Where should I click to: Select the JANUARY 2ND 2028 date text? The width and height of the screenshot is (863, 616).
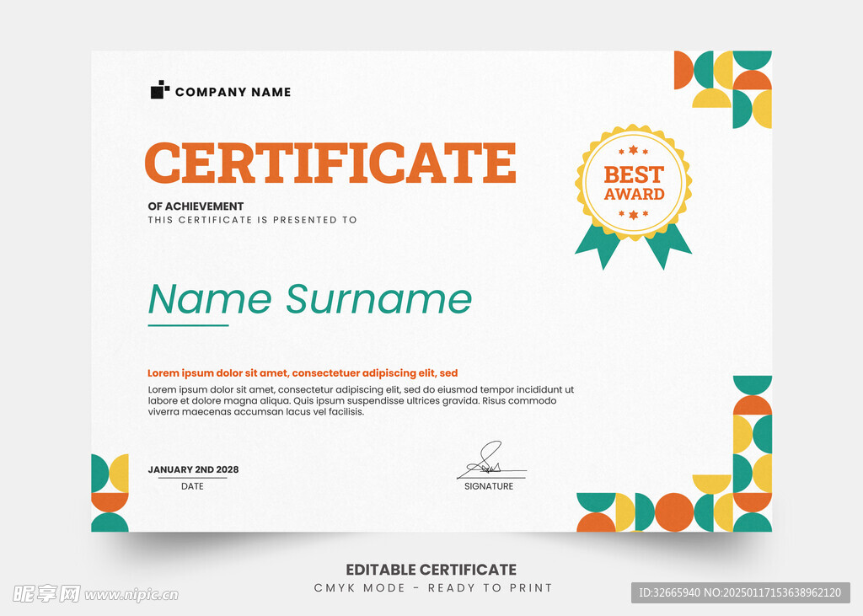(x=193, y=469)
